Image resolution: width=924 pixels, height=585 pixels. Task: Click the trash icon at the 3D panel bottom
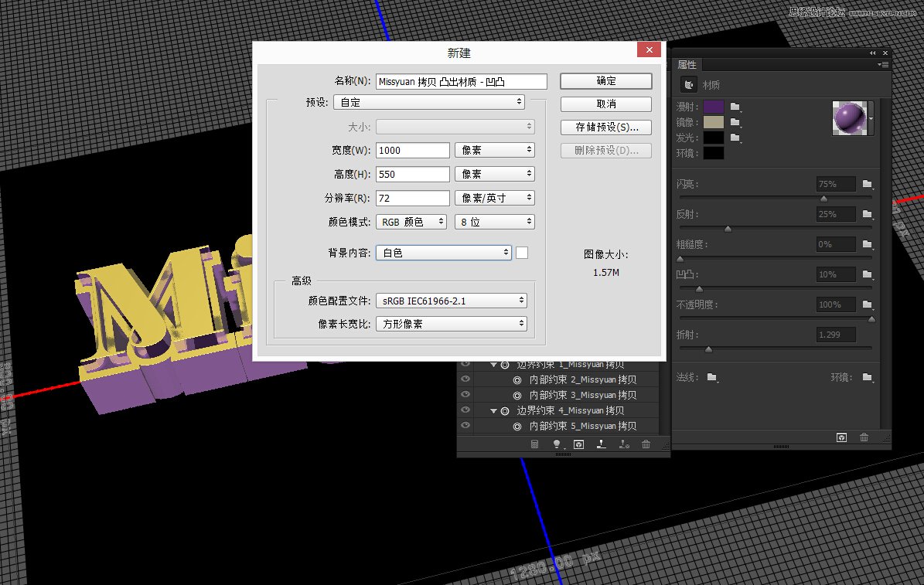646,444
